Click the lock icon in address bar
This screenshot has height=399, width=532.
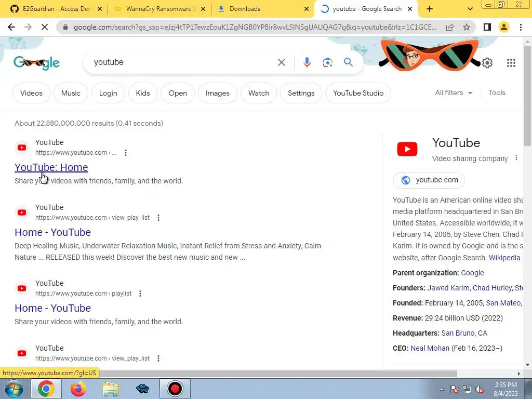point(65,27)
